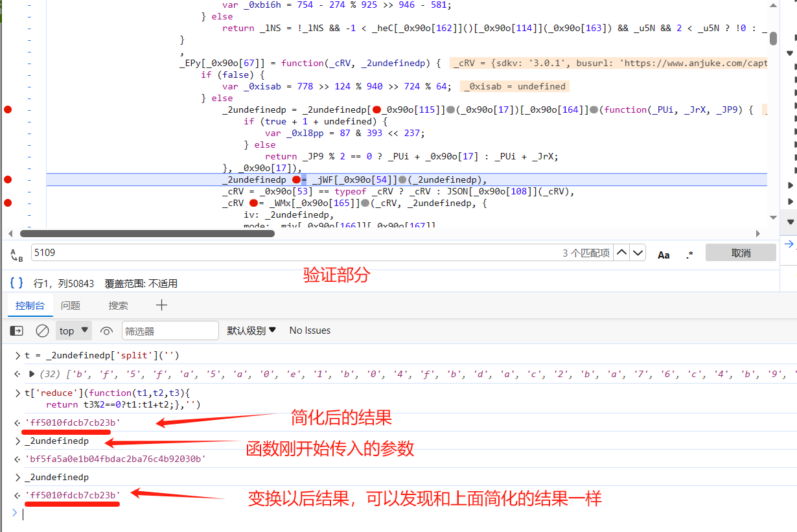The image size is (797, 532).
Task: Click the No Issues indicator
Action: click(310, 330)
